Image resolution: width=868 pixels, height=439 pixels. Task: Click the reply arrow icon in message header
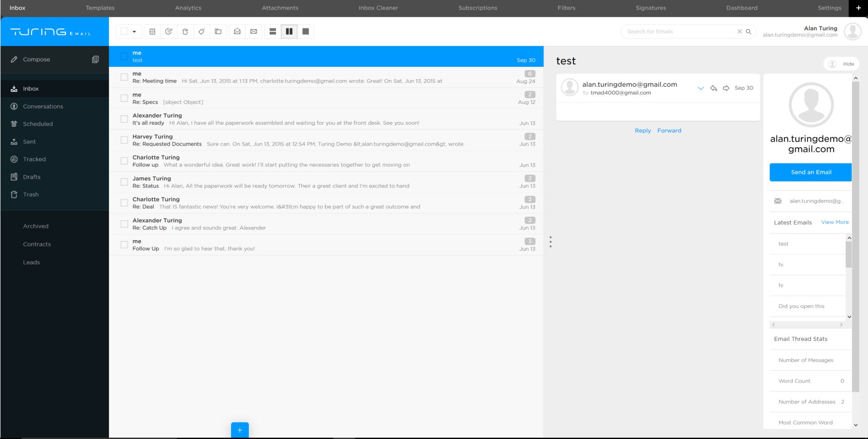click(x=713, y=88)
